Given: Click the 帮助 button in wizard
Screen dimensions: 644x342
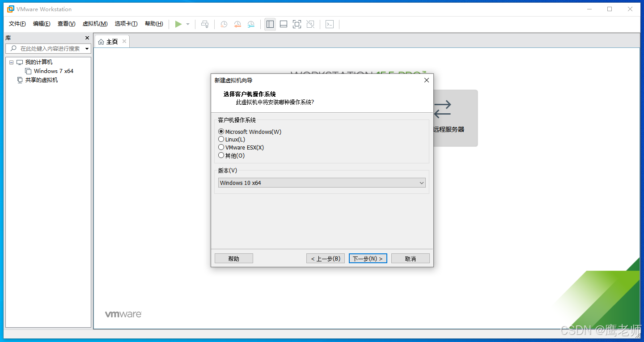Looking at the screenshot, I should [x=234, y=258].
